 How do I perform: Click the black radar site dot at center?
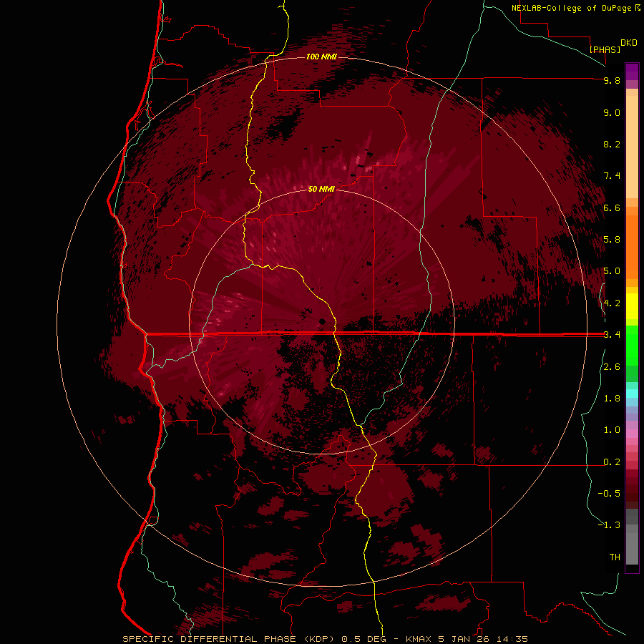point(323,321)
